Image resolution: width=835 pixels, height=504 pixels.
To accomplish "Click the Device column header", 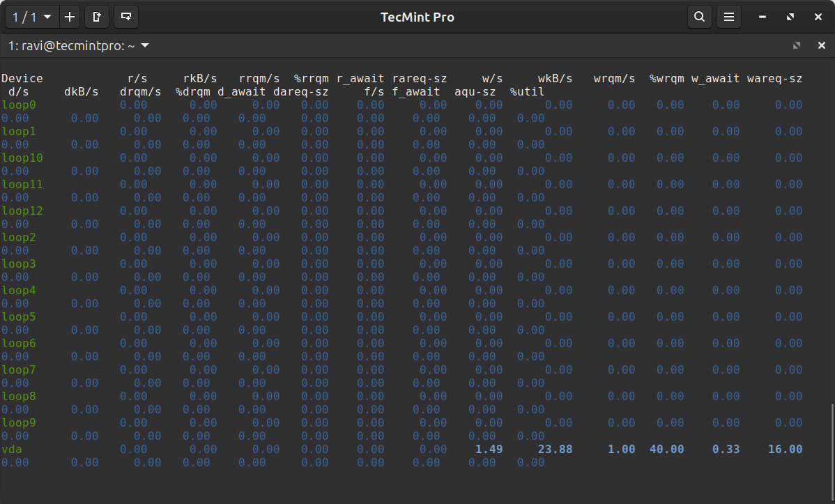I will [22, 78].
